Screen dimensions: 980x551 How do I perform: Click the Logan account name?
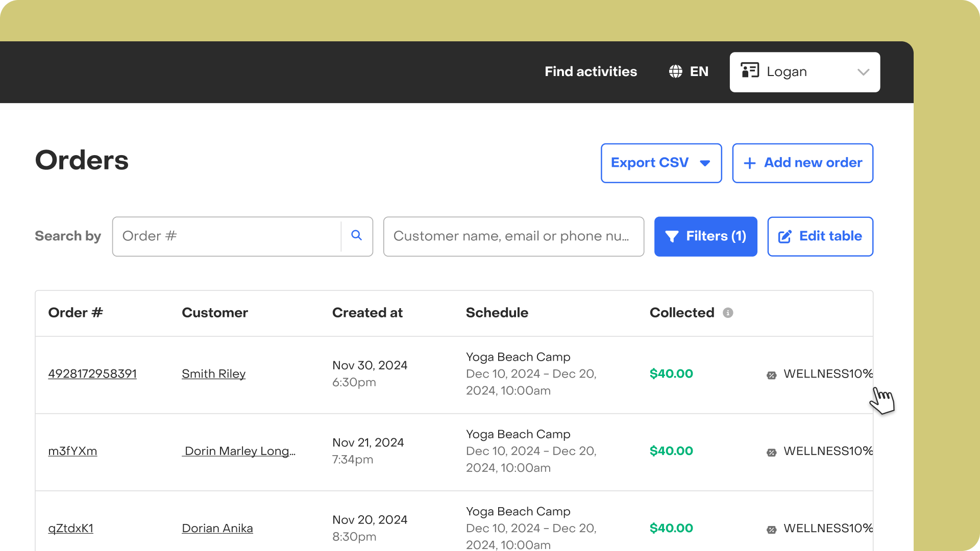pyautogui.click(x=786, y=72)
